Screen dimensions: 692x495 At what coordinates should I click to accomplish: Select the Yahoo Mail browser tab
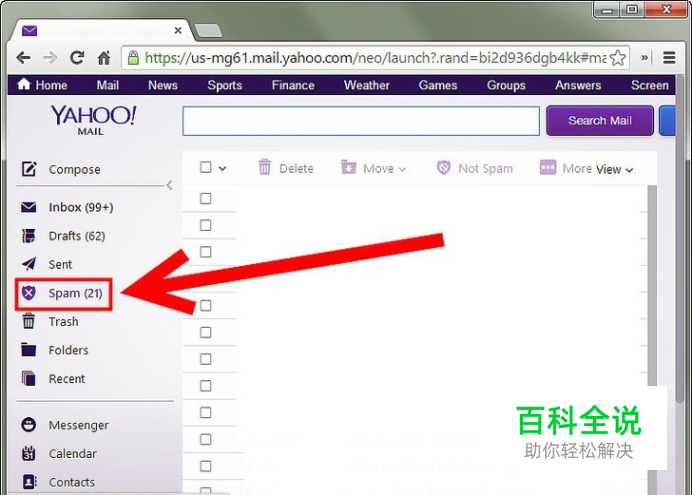coord(101,30)
